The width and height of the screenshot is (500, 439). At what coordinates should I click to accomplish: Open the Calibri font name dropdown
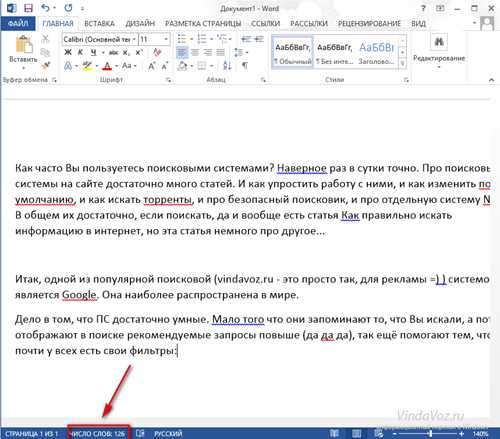pyautogui.click(x=134, y=39)
